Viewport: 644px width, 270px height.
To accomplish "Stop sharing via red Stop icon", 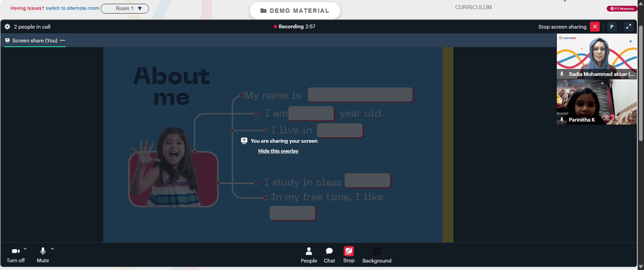I will pyautogui.click(x=348, y=251).
